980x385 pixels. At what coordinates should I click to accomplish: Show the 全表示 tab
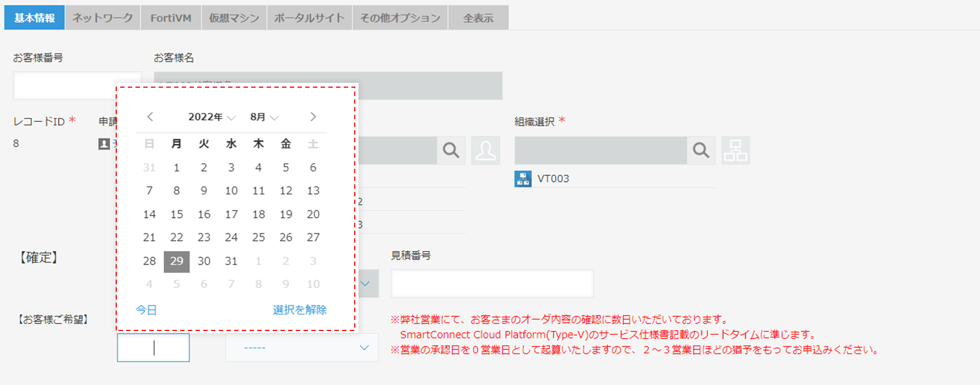pyautogui.click(x=478, y=18)
